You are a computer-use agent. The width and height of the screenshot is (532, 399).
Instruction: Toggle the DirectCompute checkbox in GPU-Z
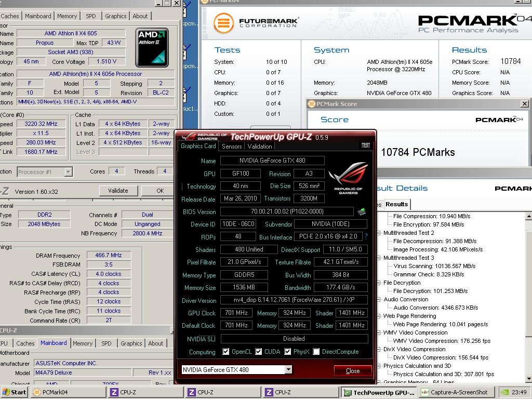point(316,352)
